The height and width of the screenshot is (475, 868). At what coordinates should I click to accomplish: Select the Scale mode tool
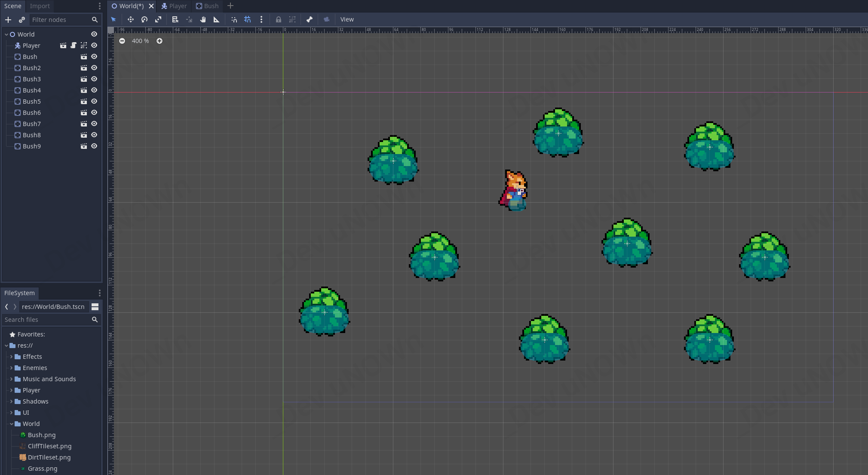click(x=158, y=19)
